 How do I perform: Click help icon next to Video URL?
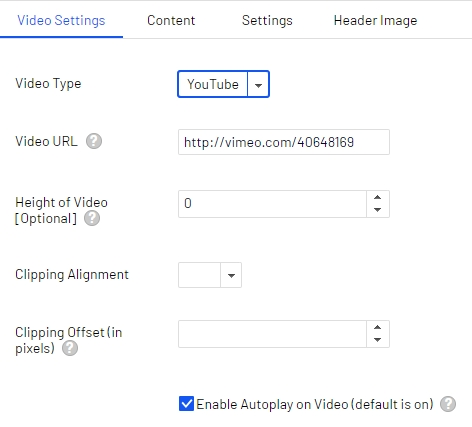click(94, 141)
